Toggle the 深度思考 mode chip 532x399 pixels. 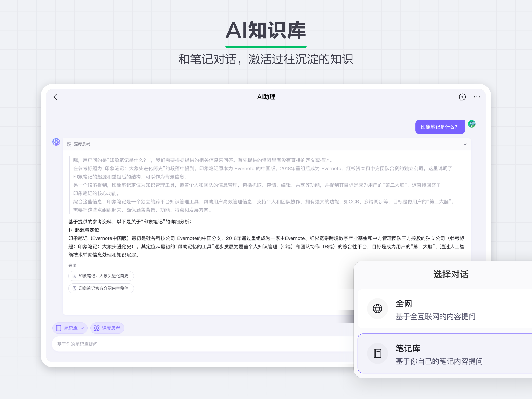click(107, 328)
